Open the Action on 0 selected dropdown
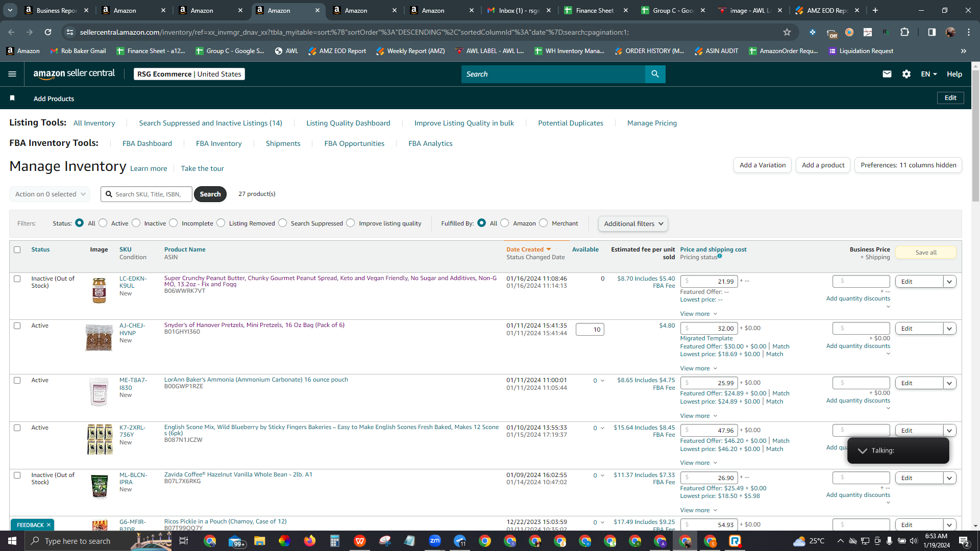Viewport: 980px width, 551px height. [50, 194]
